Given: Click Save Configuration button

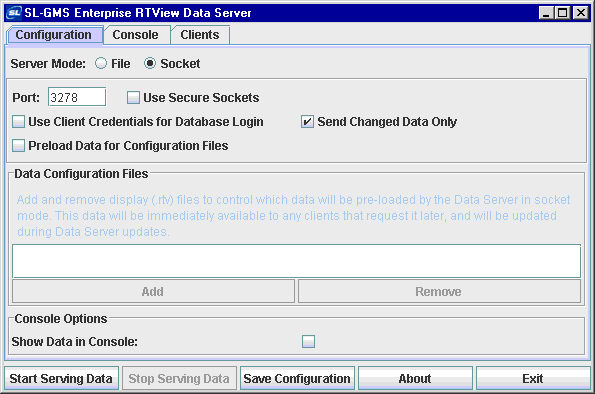Looking at the screenshot, I should (297, 378).
